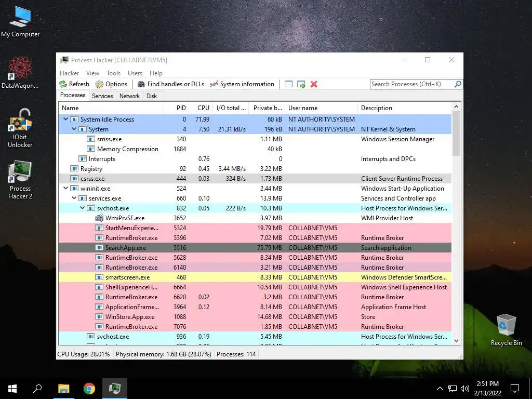Click the csrss.exe process icon
The width and height of the screenshot is (532, 399).
[x=74, y=179]
